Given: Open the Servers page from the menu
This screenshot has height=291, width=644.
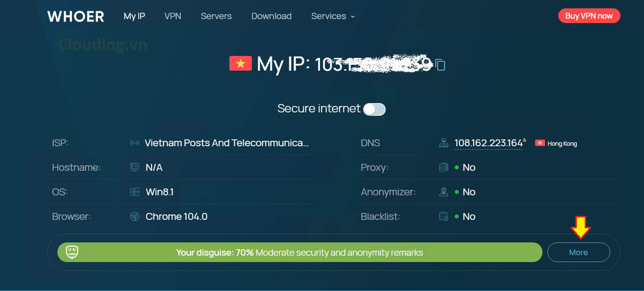Looking at the screenshot, I should coord(216,16).
